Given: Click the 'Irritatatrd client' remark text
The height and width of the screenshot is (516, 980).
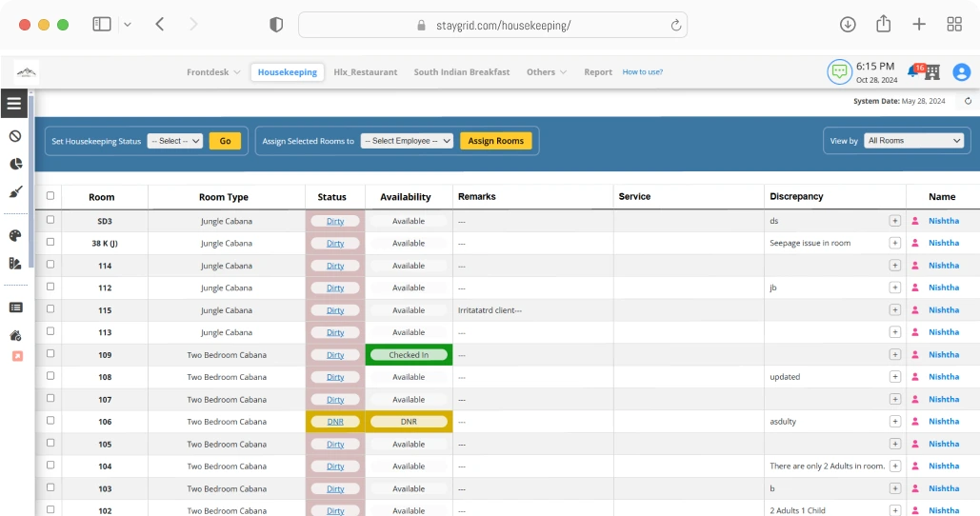Looking at the screenshot, I should coord(490,309).
